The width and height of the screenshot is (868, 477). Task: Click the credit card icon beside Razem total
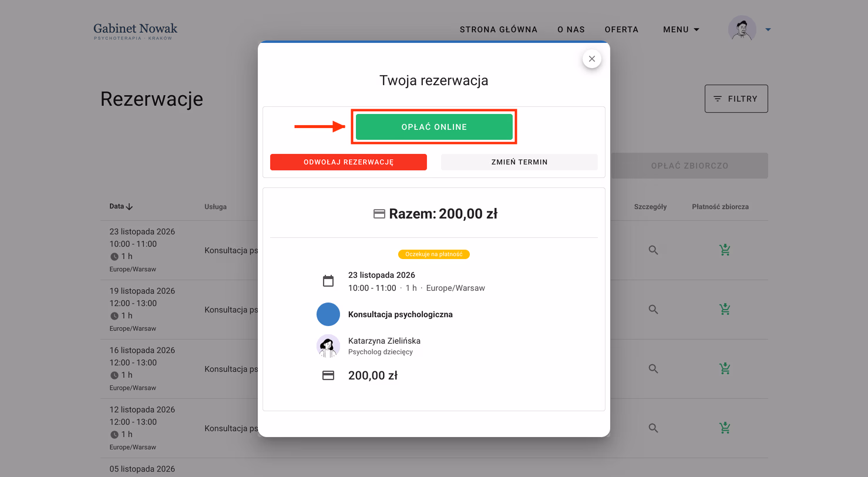[x=379, y=214]
